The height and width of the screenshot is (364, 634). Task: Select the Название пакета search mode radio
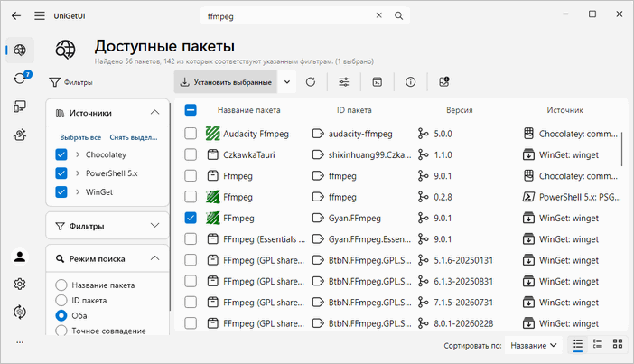[61, 285]
